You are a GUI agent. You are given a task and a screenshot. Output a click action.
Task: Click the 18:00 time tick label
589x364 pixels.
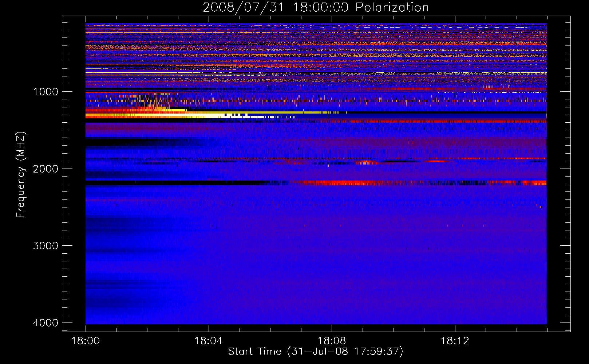86,341
